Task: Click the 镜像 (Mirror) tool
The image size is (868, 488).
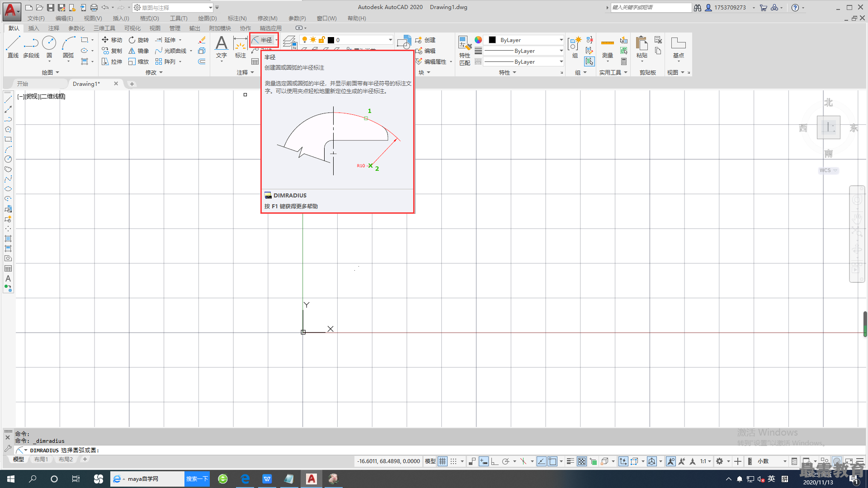Action: click(138, 51)
